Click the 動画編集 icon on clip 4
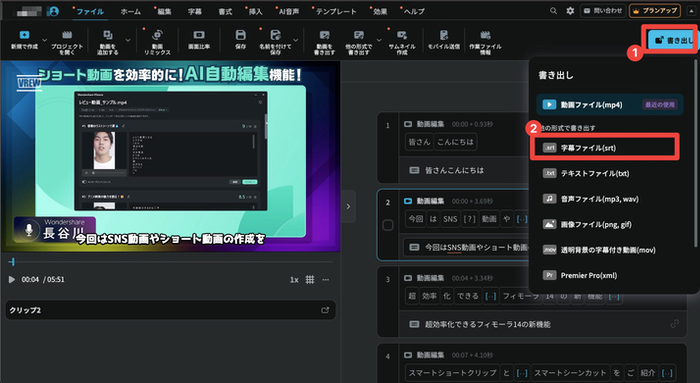 pos(408,355)
